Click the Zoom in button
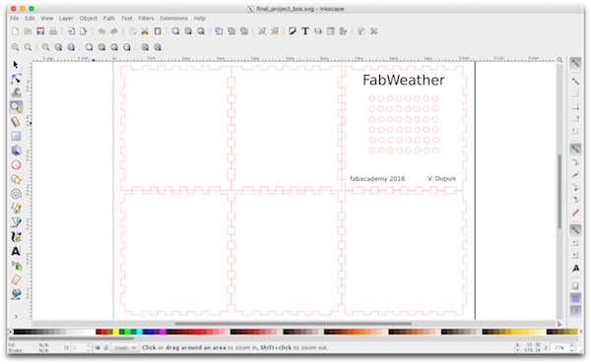Viewport: 591px width, 364px height. click(x=15, y=47)
